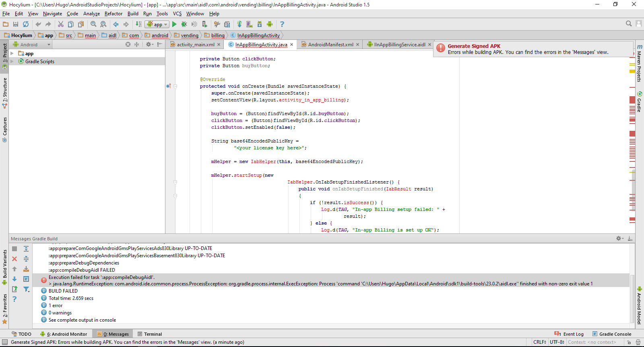Open the SDK Manager icon
The width and height of the screenshot is (644, 347).
click(260, 24)
